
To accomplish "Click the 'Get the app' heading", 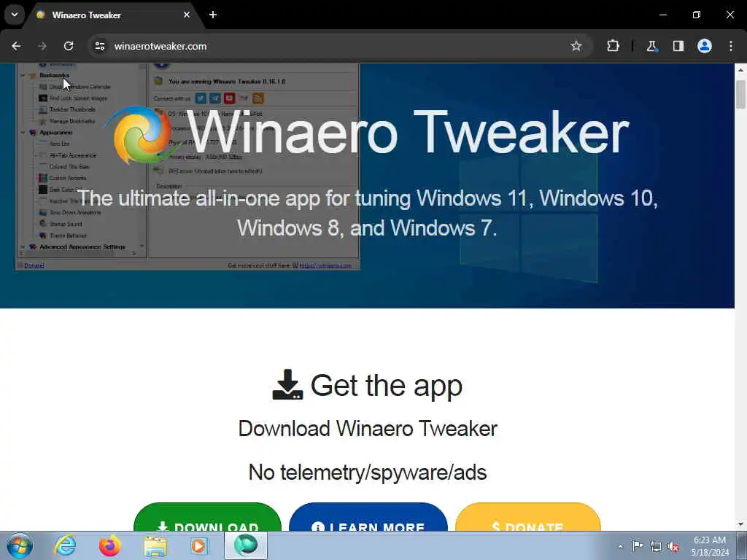I will 387,385.
